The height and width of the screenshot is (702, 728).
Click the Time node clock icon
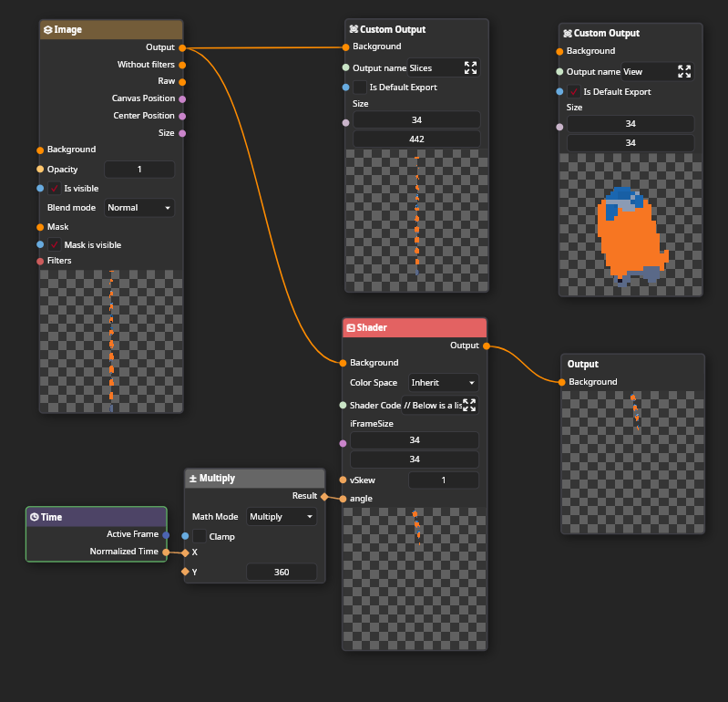click(x=34, y=517)
